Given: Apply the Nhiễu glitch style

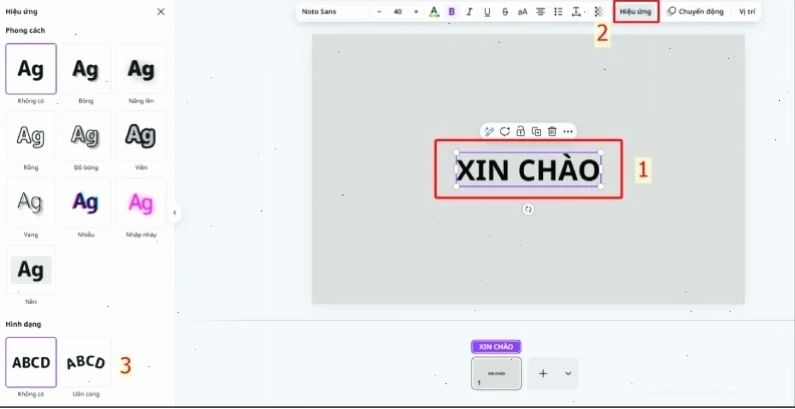Looking at the screenshot, I should pyautogui.click(x=86, y=203).
